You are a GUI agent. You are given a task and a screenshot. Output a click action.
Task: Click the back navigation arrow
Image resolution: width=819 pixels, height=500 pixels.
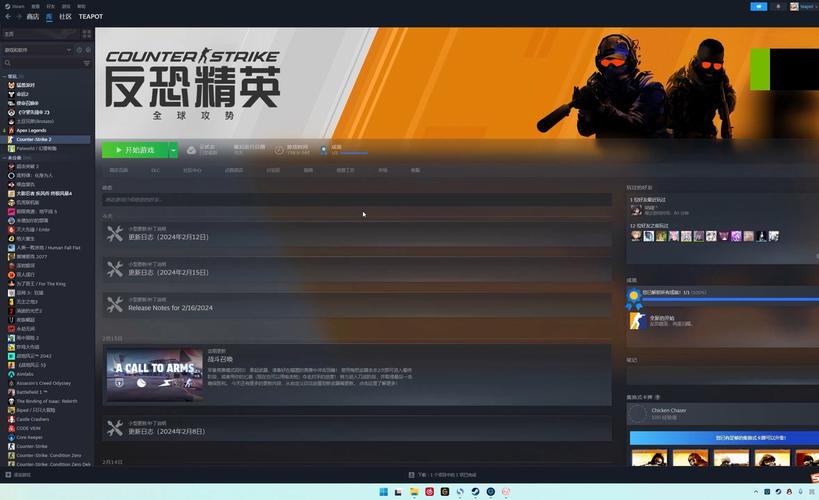coord(7,16)
